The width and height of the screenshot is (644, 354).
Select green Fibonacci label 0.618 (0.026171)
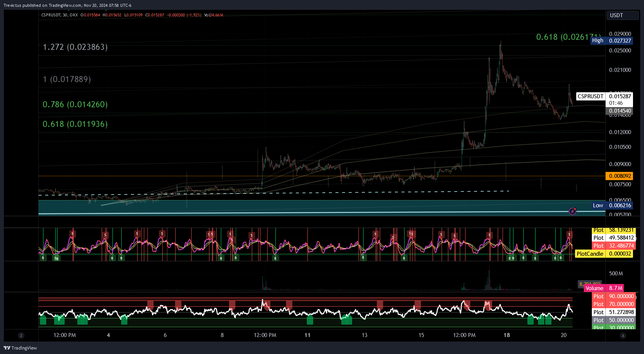tap(568, 37)
